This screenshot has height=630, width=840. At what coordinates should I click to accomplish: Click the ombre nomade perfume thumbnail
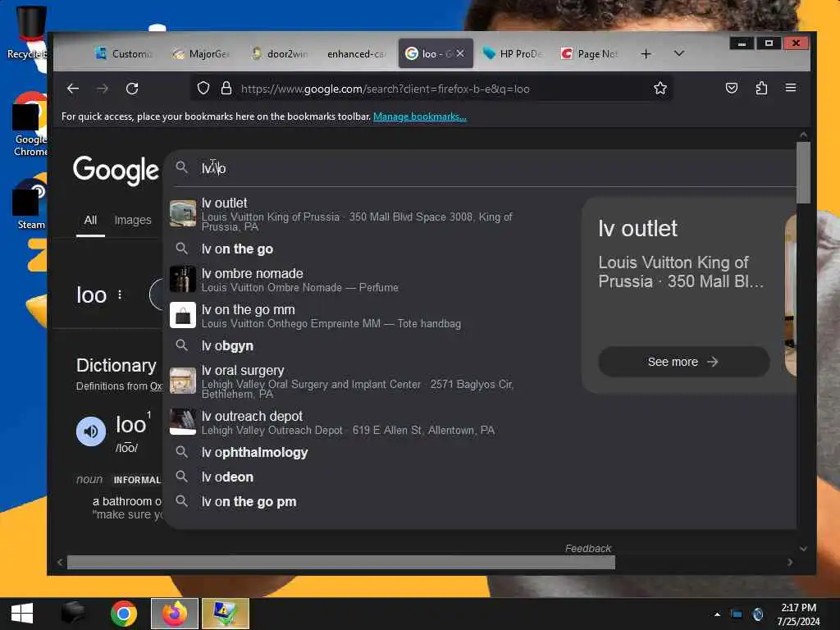pos(183,279)
